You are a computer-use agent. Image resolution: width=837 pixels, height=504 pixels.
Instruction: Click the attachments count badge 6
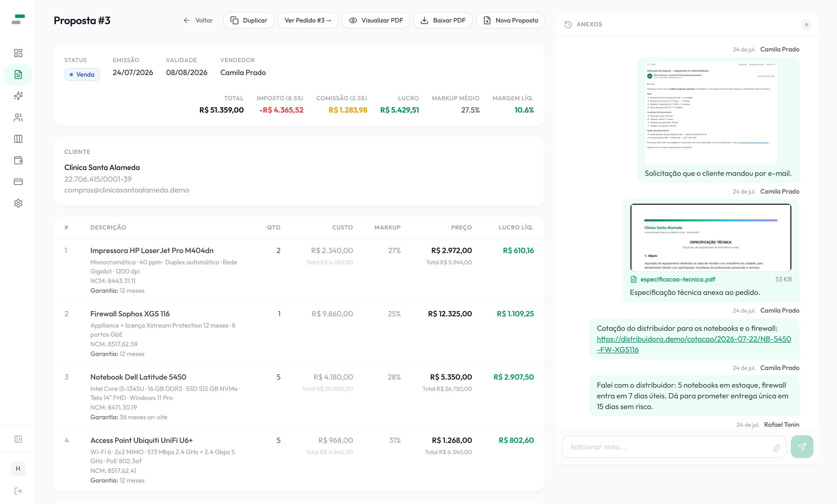(806, 24)
